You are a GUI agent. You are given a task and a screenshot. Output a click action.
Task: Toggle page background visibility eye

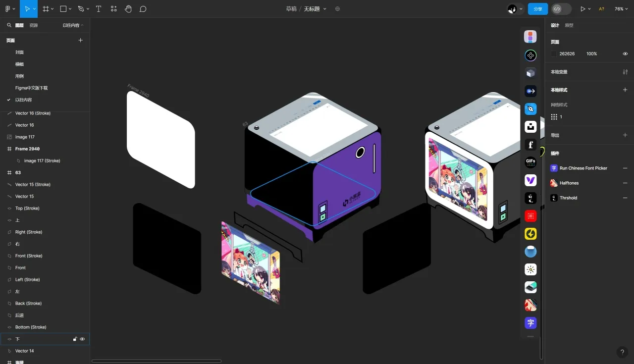625,53
